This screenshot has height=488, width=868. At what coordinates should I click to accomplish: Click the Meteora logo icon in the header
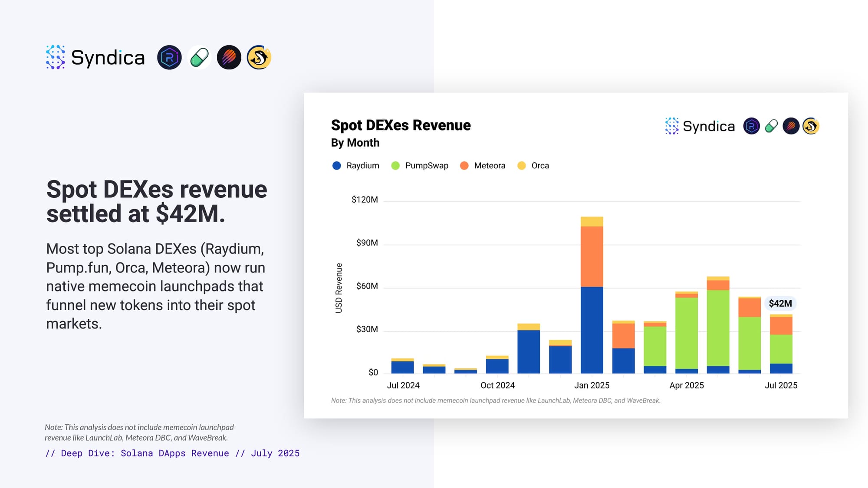pos(229,57)
